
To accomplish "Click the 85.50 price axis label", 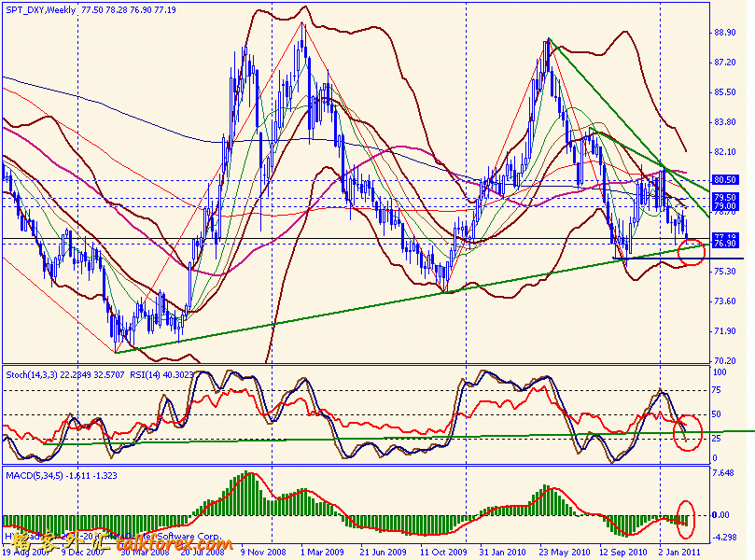I will [724, 92].
